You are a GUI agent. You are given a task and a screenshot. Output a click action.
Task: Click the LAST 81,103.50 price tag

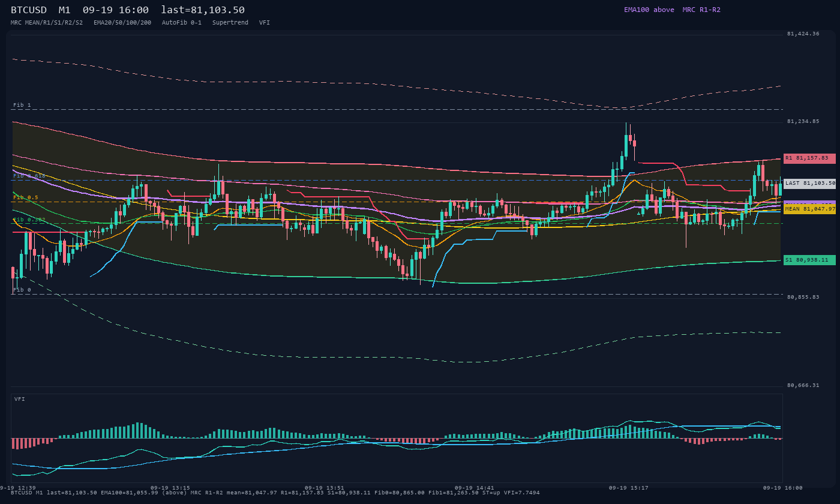point(809,184)
